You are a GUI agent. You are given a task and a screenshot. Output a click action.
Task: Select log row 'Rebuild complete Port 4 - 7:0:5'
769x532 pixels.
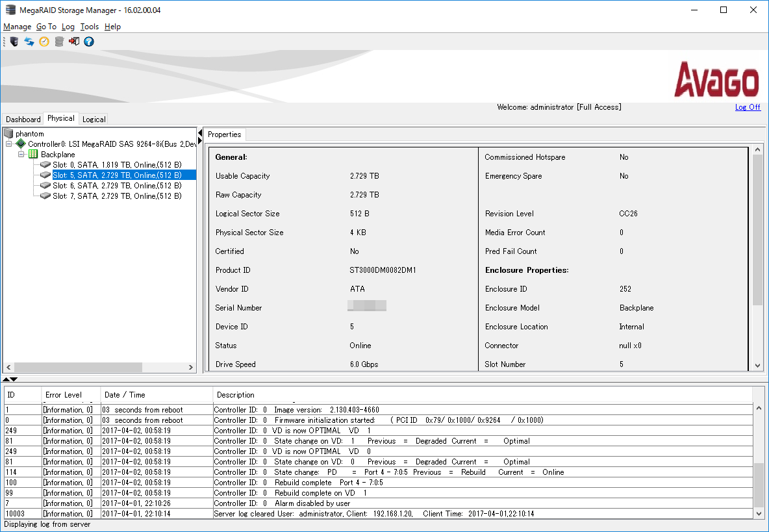pos(379,483)
